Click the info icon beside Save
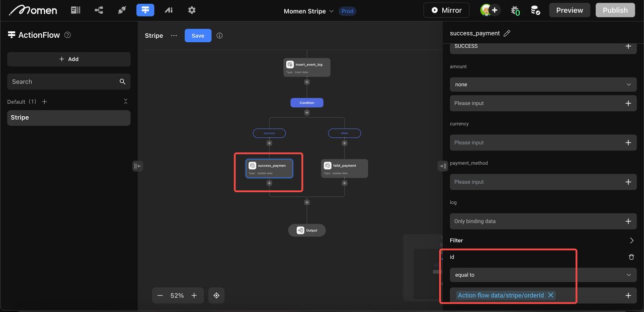The width and height of the screenshot is (644, 312). pyautogui.click(x=219, y=36)
